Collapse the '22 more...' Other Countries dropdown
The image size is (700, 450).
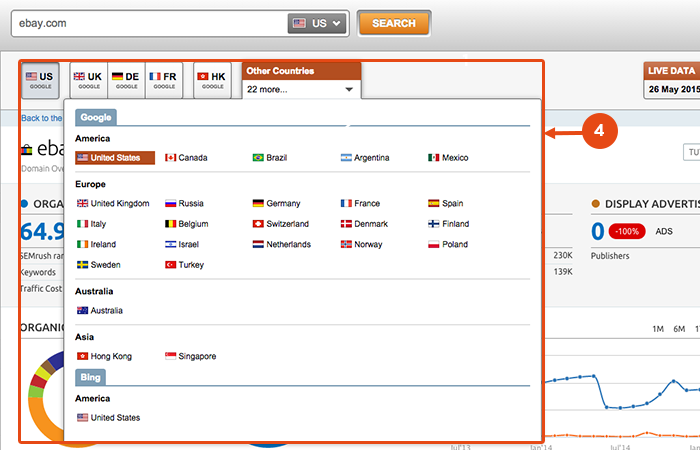[301, 89]
